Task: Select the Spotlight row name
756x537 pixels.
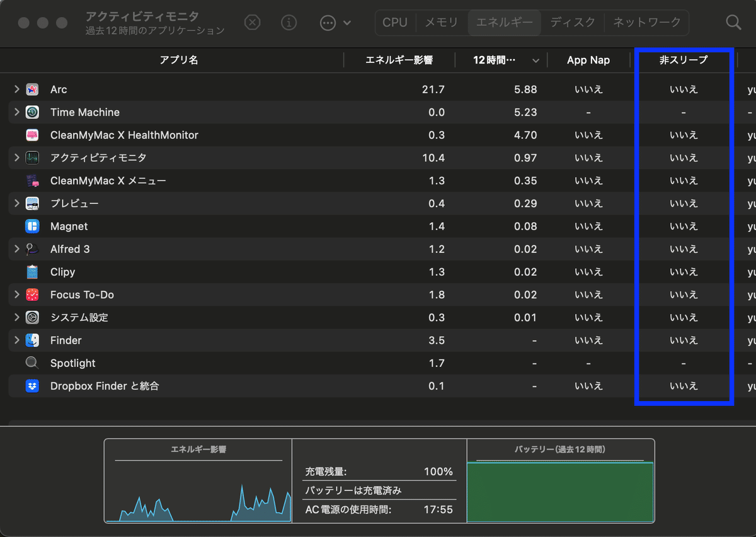Action: point(73,363)
